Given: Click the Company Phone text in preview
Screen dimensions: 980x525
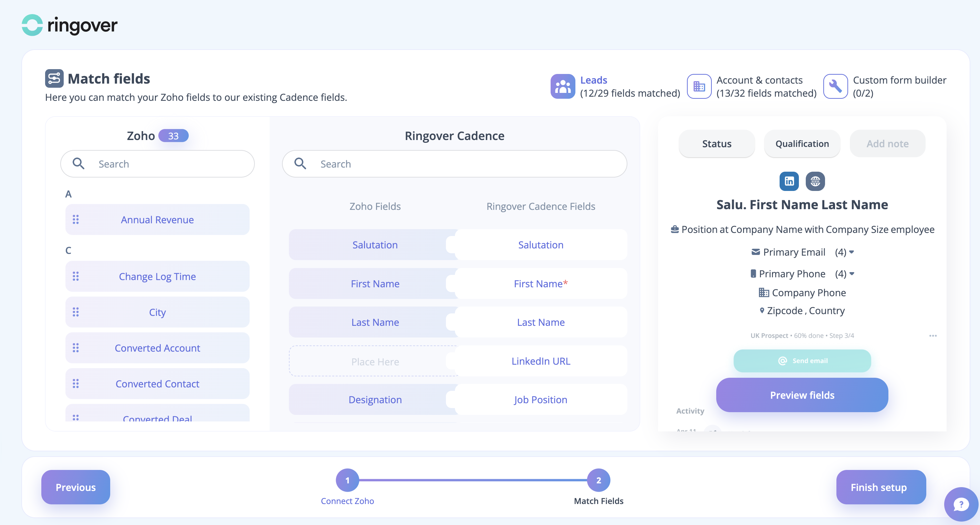Looking at the screenshot, I should click(809, 292).
